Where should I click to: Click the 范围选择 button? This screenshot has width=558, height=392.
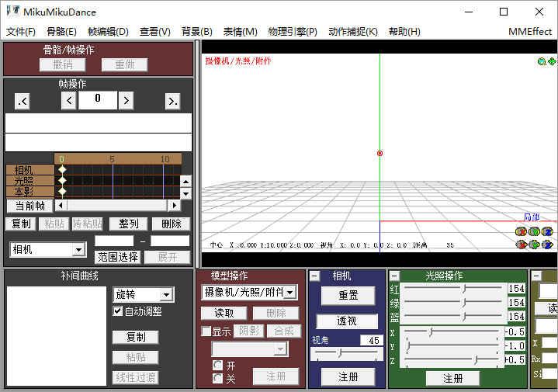coord(118,257)
